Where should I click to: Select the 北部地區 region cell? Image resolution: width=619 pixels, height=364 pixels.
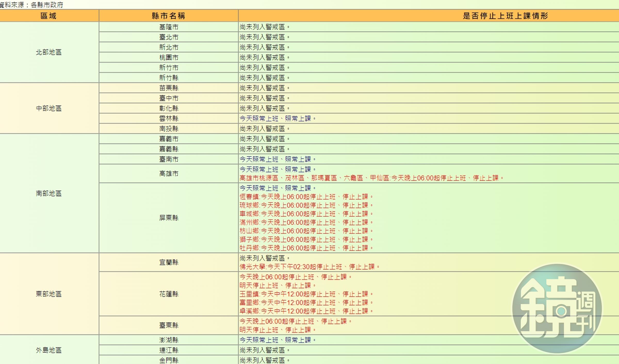click(x=49, y=52)
